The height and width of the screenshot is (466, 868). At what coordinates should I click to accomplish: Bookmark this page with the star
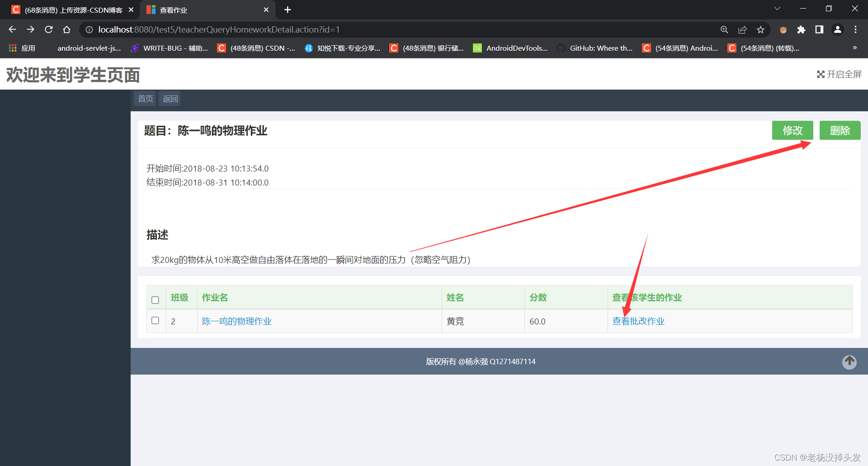[760, 29]
